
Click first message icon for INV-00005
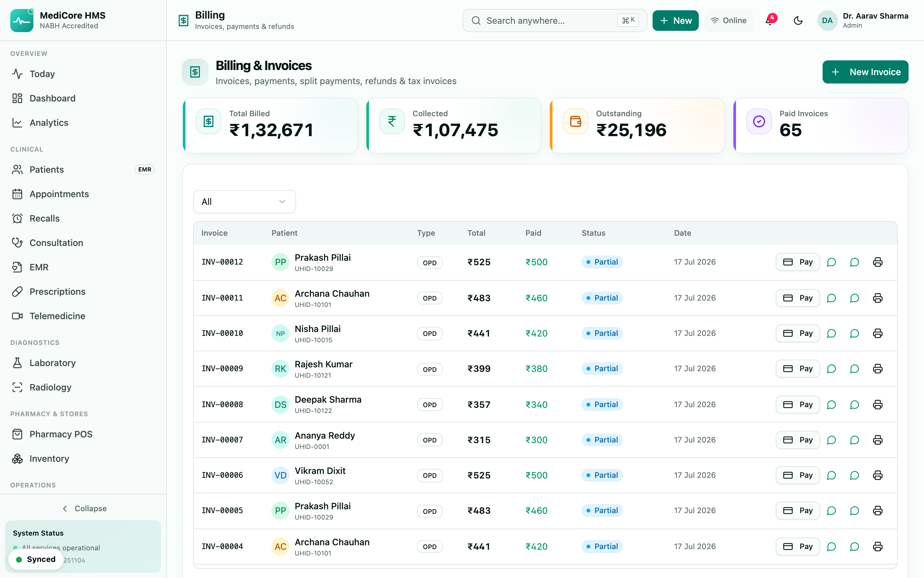(831, 511)
